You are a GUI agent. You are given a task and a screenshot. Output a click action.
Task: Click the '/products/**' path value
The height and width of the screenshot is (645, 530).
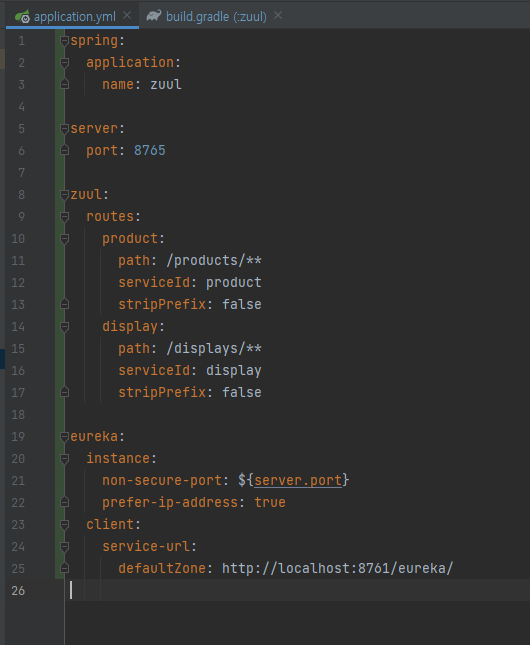coord(214,260)
